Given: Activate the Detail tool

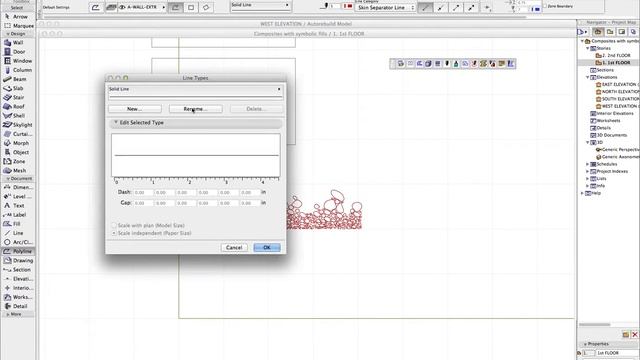Looking at the screenshot, I should [18, 306].
